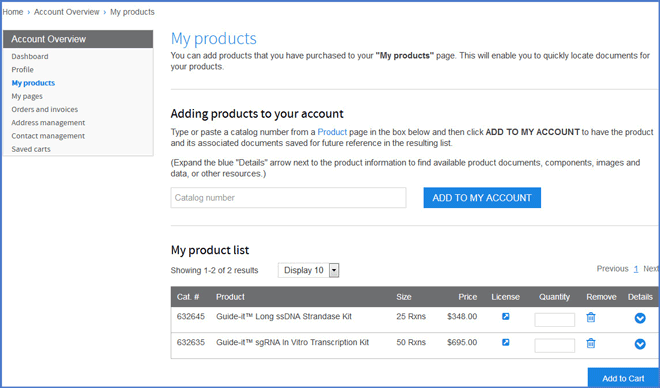Click the Details column header

(x=640, y=297)
